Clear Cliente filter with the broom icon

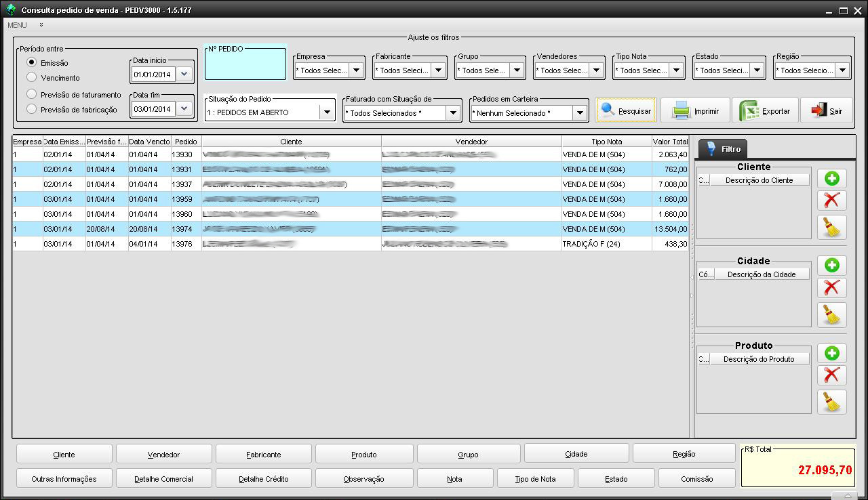point(831,227)
